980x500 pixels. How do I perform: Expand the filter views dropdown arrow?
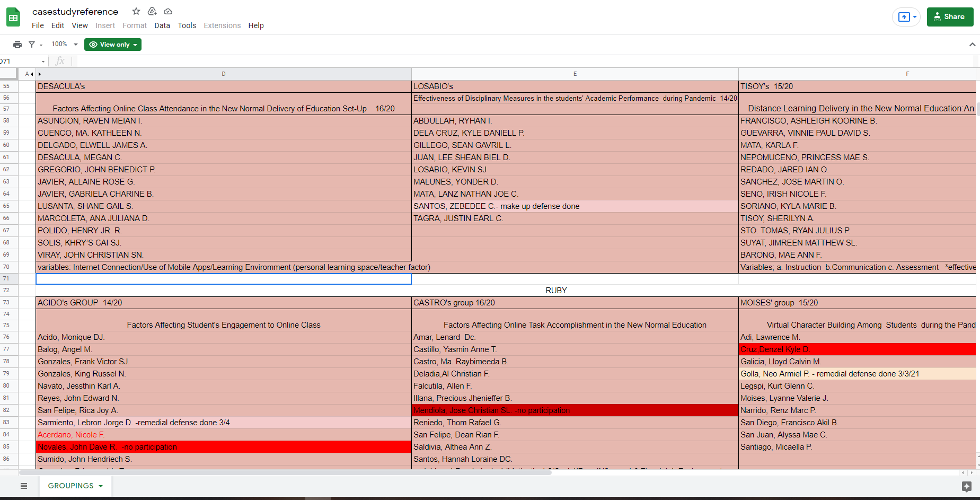41,45
